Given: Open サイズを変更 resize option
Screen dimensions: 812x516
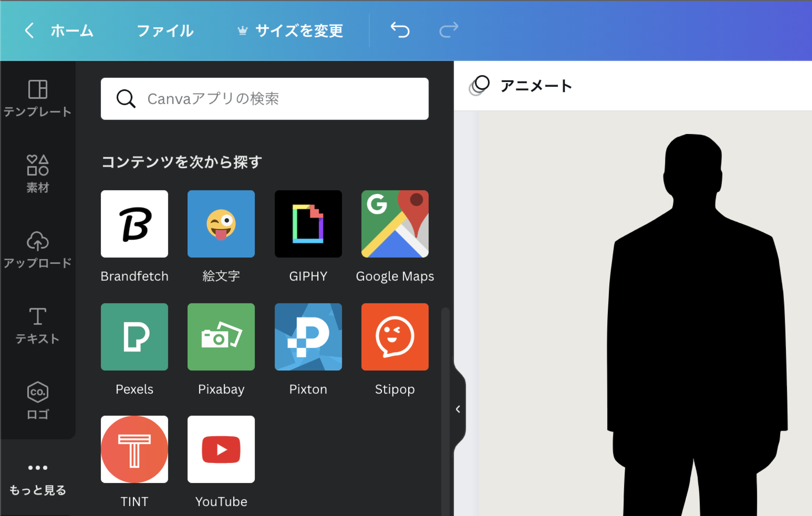Looking at the screenshot, I should click(290, 30).
